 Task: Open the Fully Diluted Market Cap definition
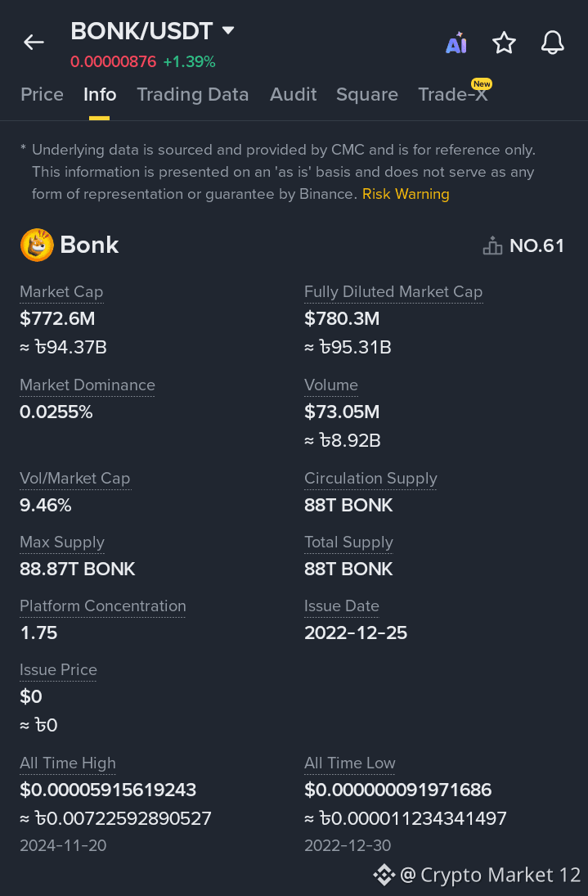(393, 291)
